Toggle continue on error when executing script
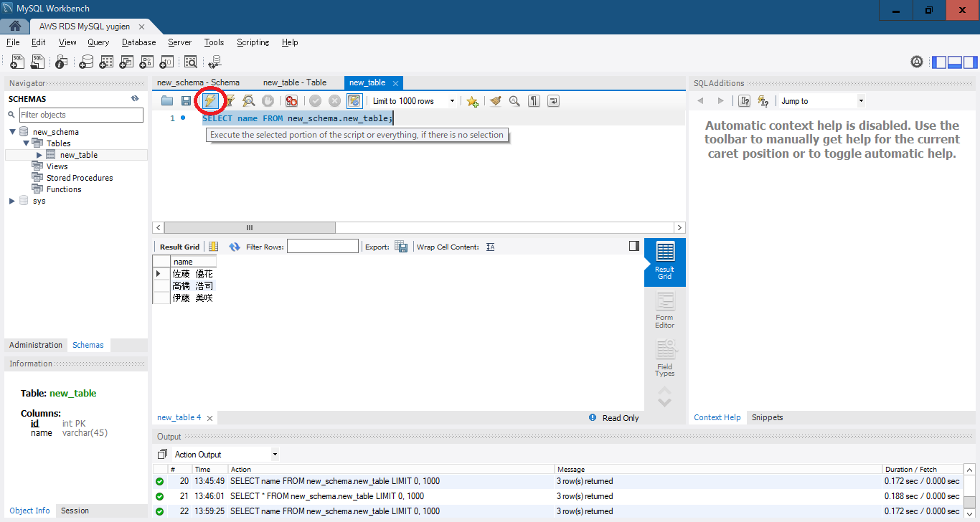This screenshot has width=980, height=522. 291,101
